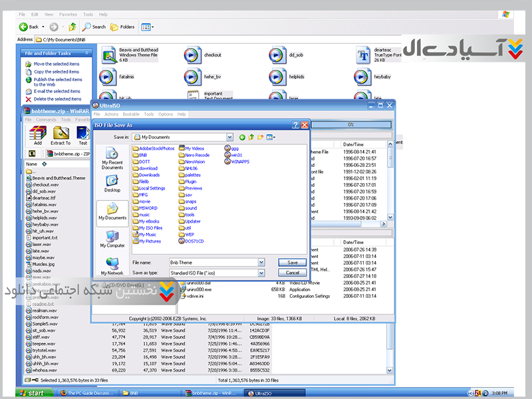Expand the Save in location dropdown

tap(231, 137)
